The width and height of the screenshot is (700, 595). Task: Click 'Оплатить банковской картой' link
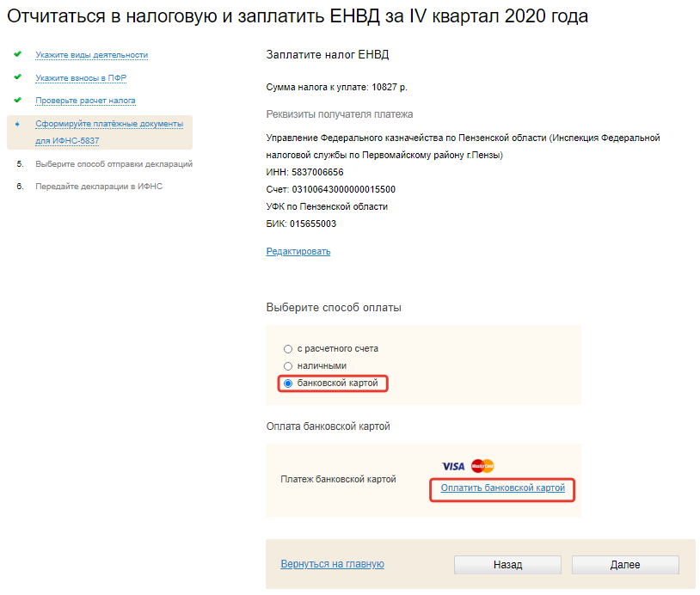502,488
